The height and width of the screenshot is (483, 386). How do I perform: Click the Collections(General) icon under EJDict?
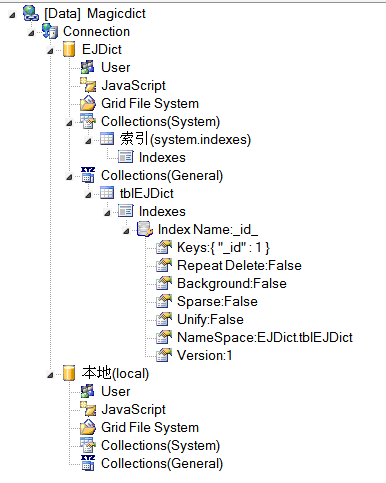pos(88,175)
